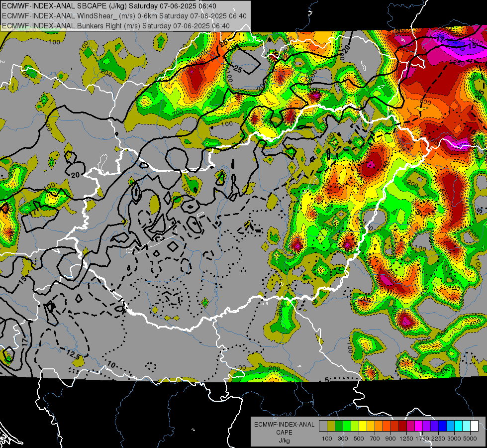Choose the deep pink swatch after the 1250 tick
The width and height of the screenshot is (487, 448).
coord(411,426)
